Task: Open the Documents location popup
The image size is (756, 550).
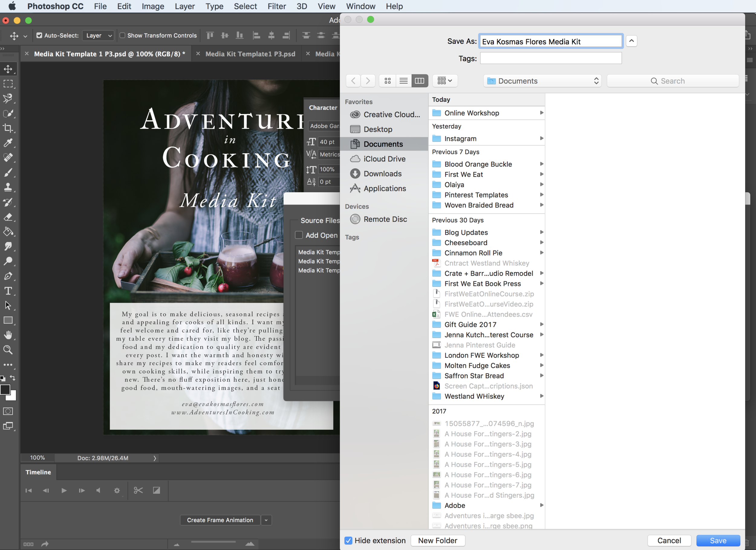Action: [542, 81]
